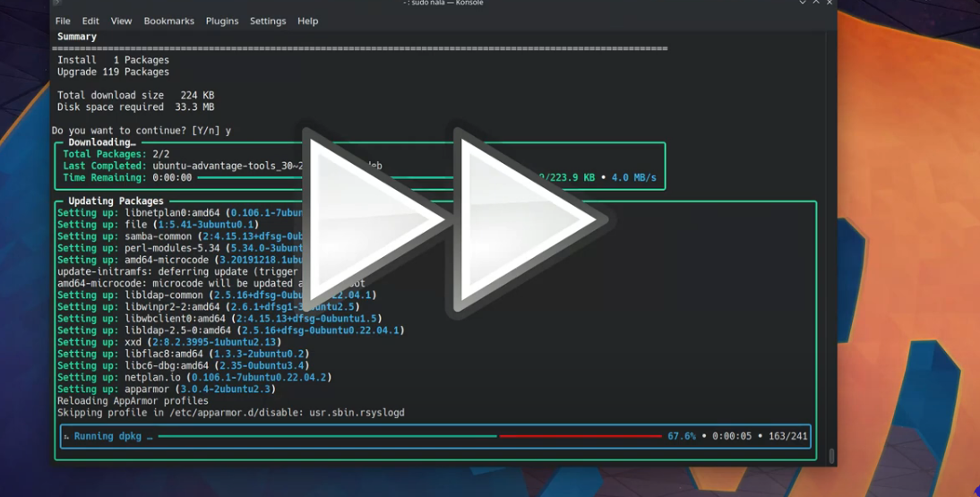980x497 pixels.
Task: Close the Konsole window
Action: (830, 3)
